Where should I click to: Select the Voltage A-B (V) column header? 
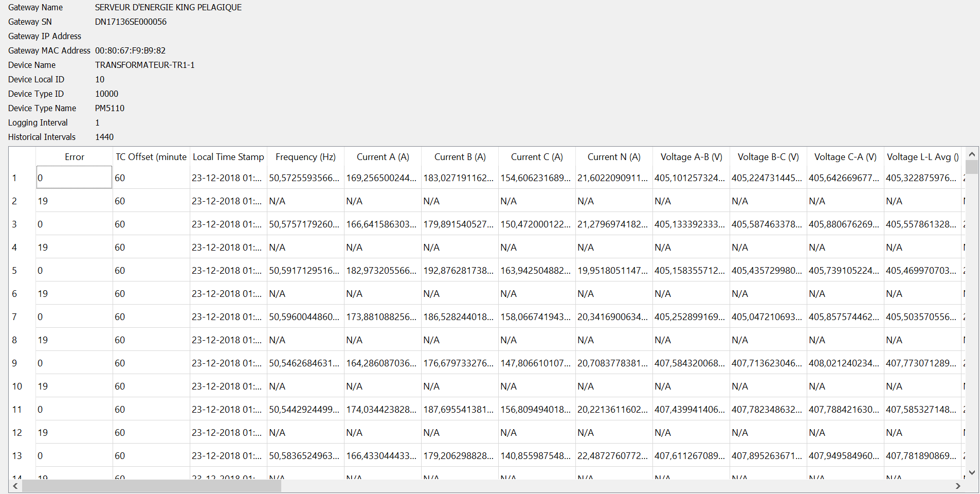coord(691,157)
